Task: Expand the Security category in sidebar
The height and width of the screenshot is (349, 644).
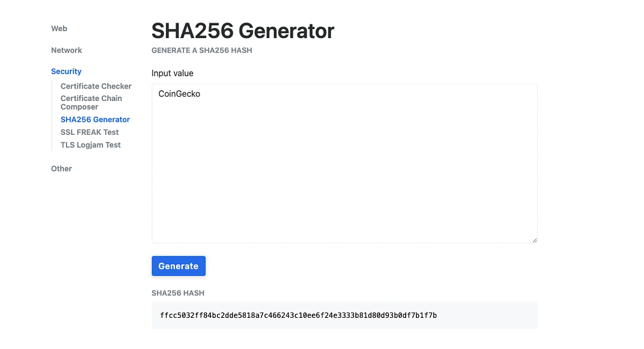Action: click(x=66, y=71)
